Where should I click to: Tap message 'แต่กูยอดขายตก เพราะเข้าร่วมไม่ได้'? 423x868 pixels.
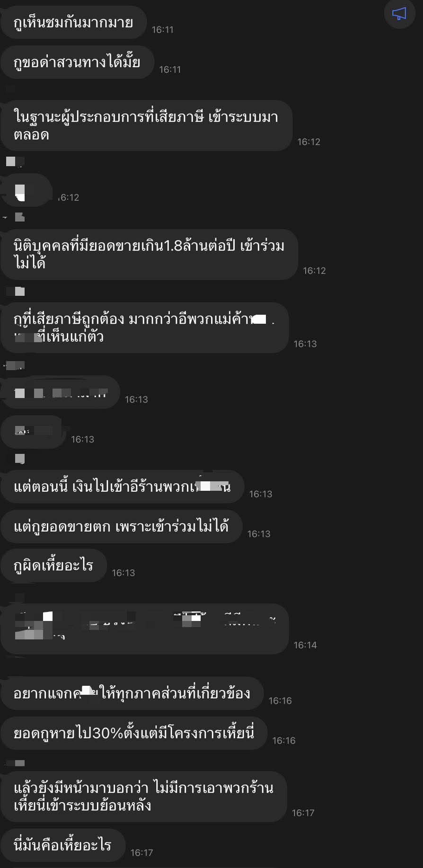[x=121, y=526]
